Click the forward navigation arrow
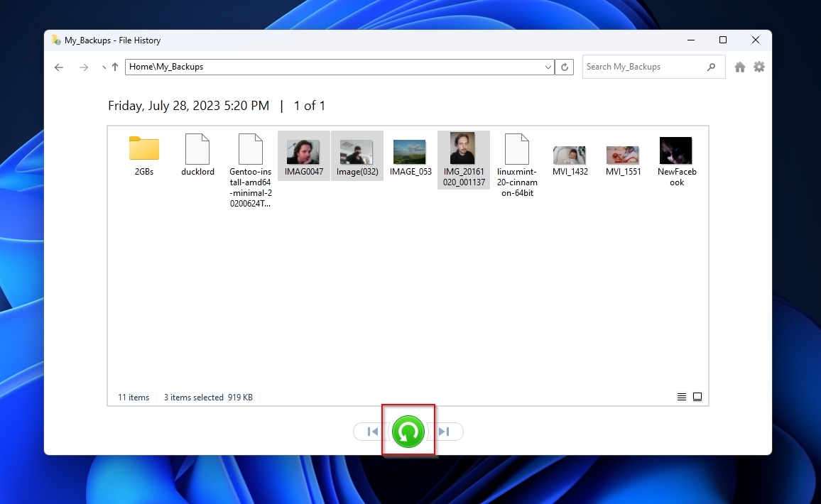 tap(83, 67)
